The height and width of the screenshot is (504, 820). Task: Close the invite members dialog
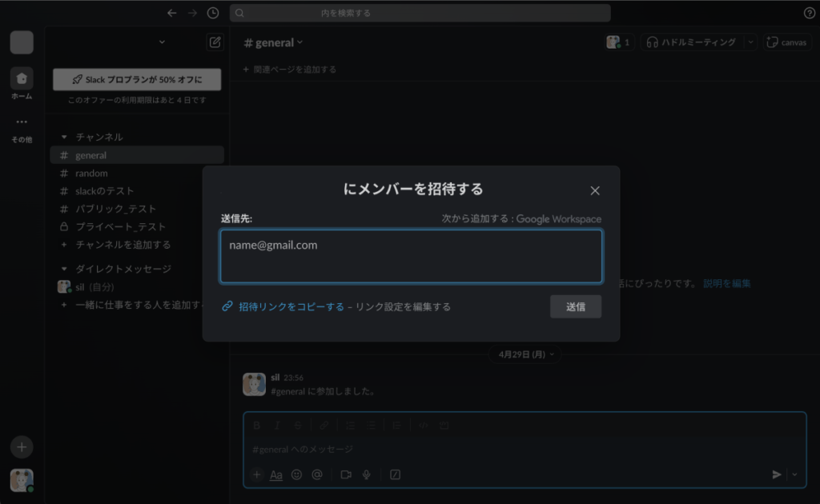coord(594,190)
